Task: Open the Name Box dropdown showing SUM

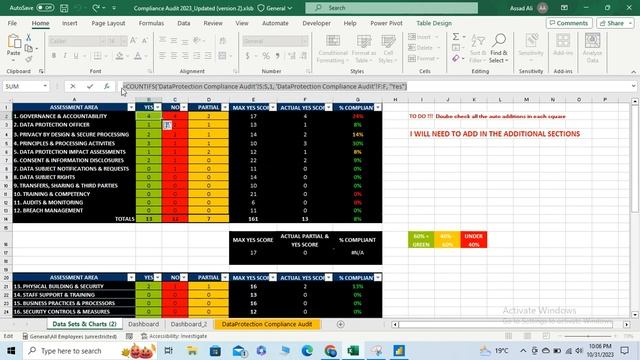Action: tap(45, 86)
